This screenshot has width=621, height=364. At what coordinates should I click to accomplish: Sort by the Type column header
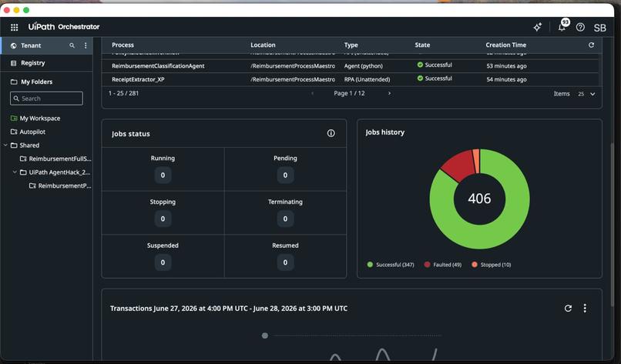pos(351,45)
